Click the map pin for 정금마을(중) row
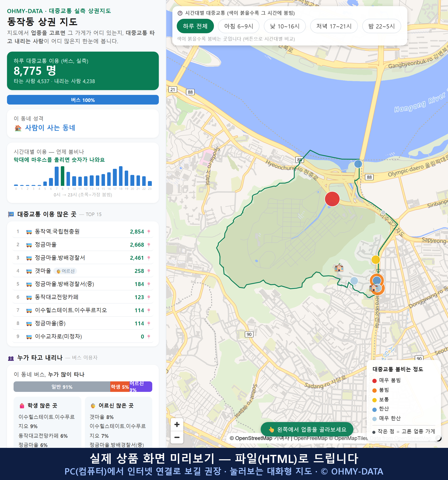This screenshot has width=448, height=480. (x=149, y=323)
